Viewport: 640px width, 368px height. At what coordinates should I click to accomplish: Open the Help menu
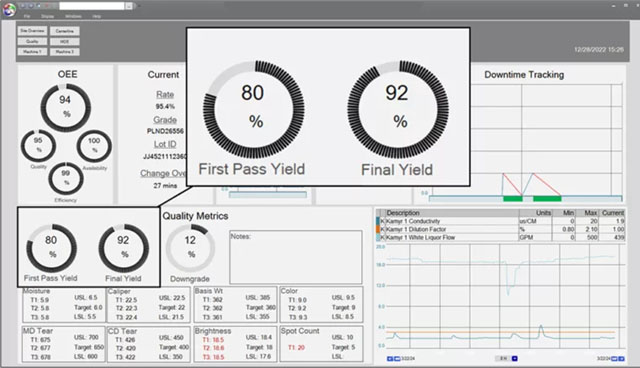click(97, 16)
